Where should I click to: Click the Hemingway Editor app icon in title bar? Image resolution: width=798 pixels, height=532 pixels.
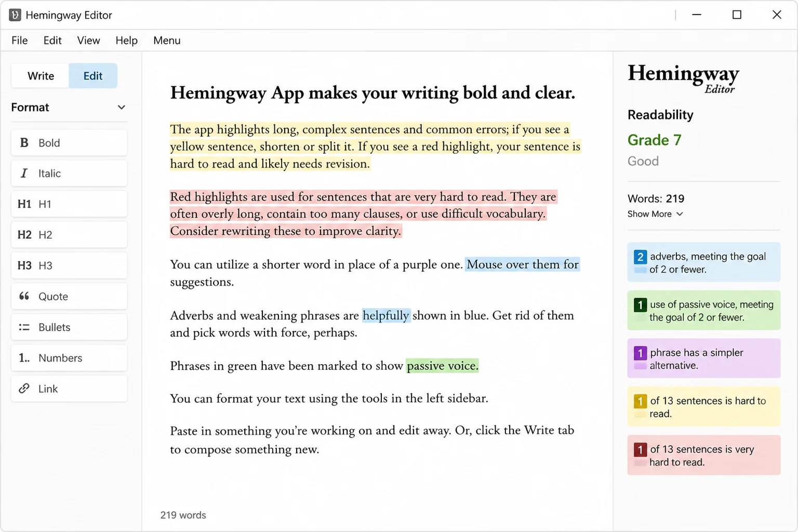pyautogui.click(x=15, y=15)
